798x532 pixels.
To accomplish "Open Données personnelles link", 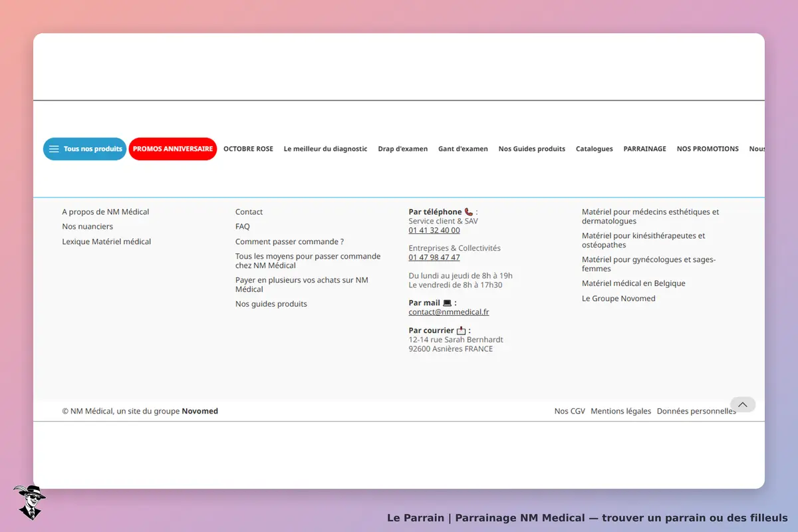I will pos(696,411).
